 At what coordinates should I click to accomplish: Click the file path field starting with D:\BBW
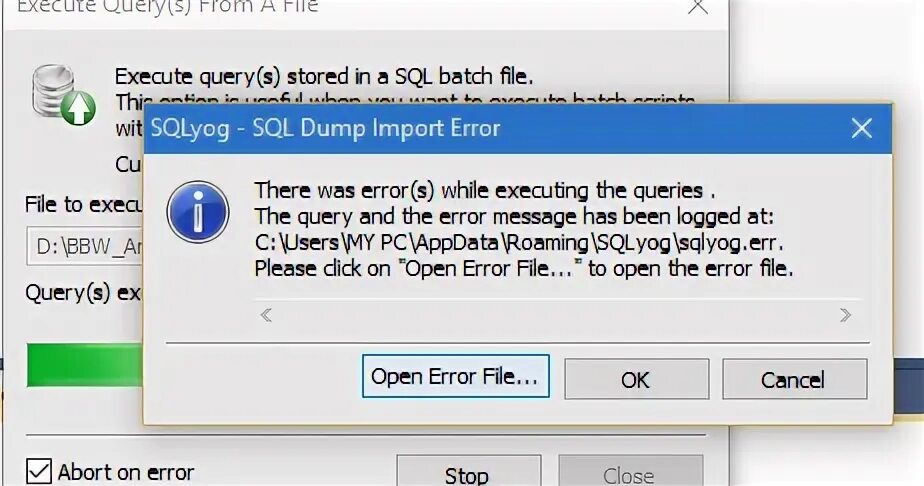[85, 246]
